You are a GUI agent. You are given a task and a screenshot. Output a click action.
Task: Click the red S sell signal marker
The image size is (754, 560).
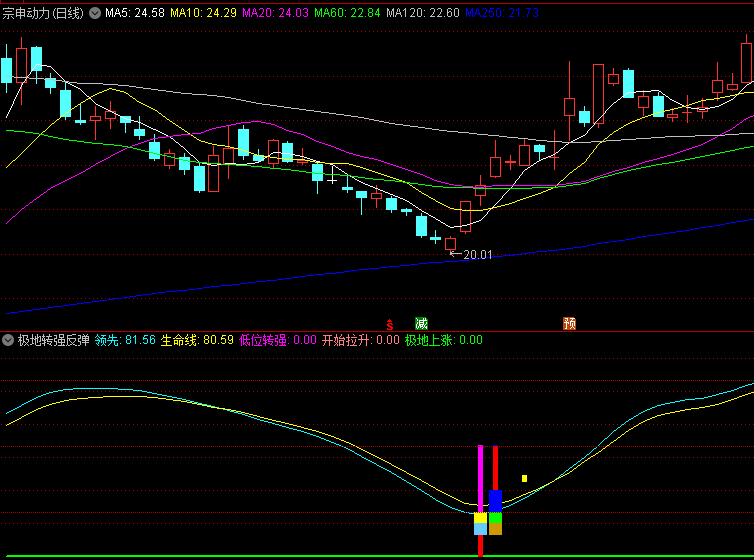pos(390,324)
